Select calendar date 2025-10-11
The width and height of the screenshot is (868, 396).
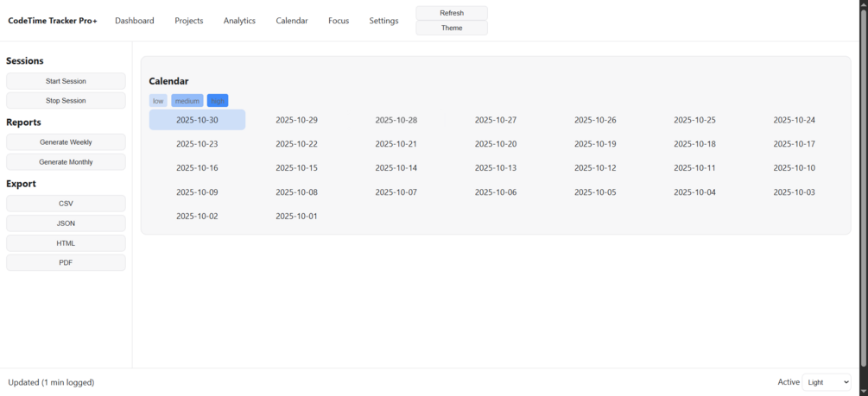coord(694,168)
